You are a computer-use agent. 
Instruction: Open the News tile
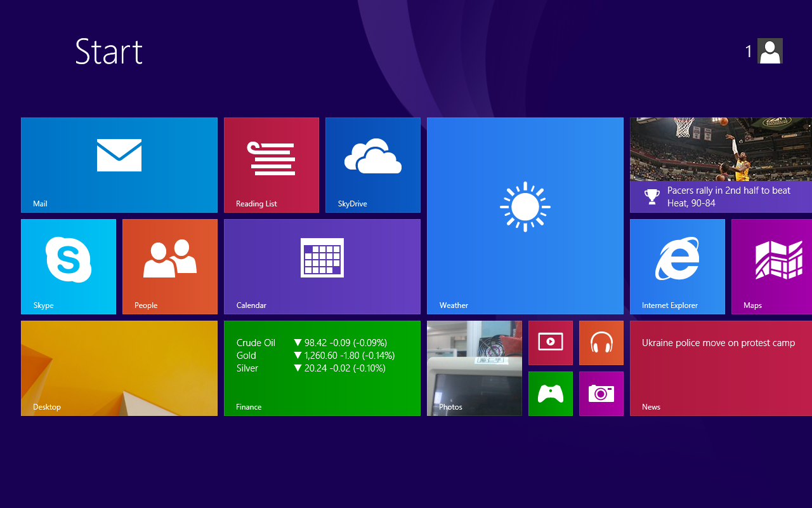pos(721,368)
